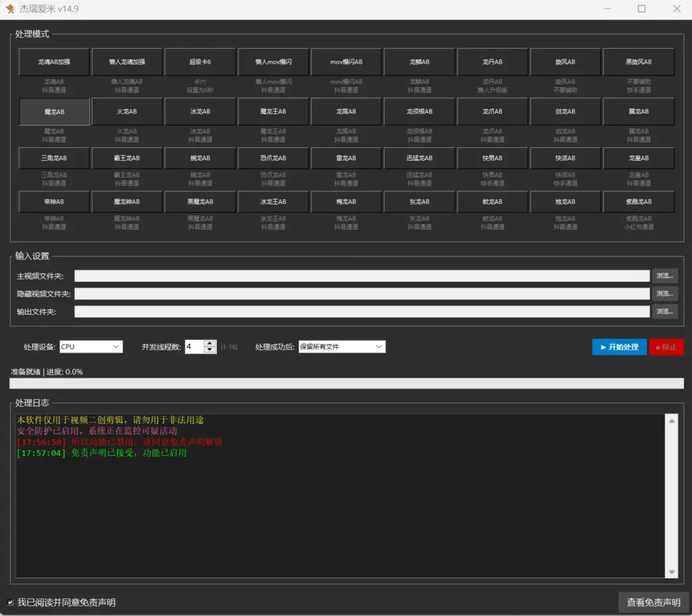This screenshot has height=616, width=692.
Task: Click the red 17:56:50 log entry
Action: (x=120, y=442)
